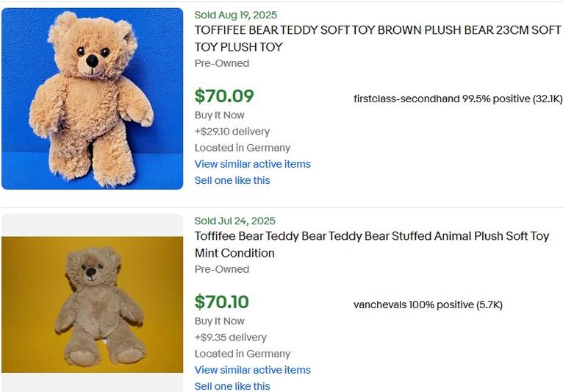Click 'Buy It Now' under the $70.09 price
The image size is (588, 392).
[219, 115]
